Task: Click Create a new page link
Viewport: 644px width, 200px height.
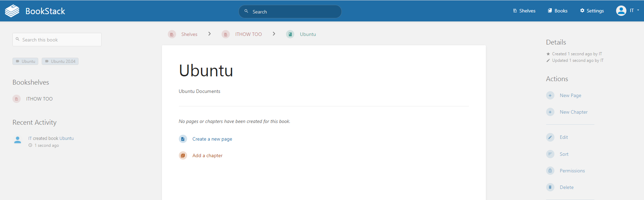Action: (x=212, y=139)
